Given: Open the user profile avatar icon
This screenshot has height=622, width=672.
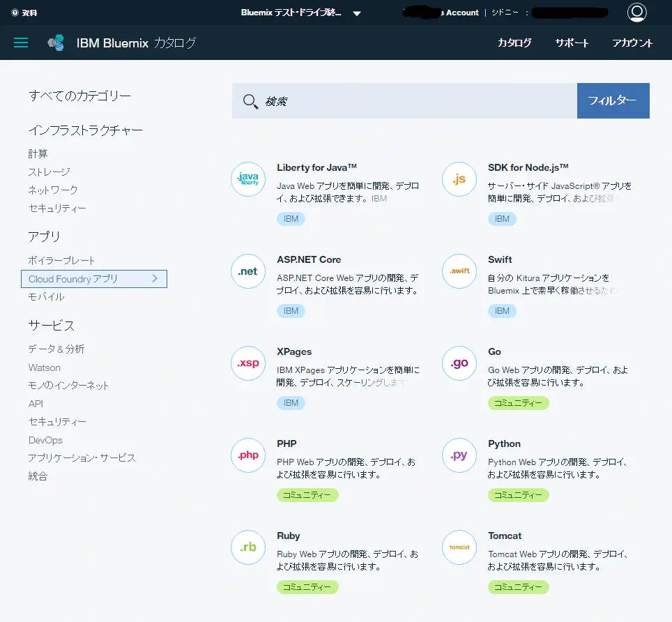Looking at the screenshot, I should (x=636, y=13).
